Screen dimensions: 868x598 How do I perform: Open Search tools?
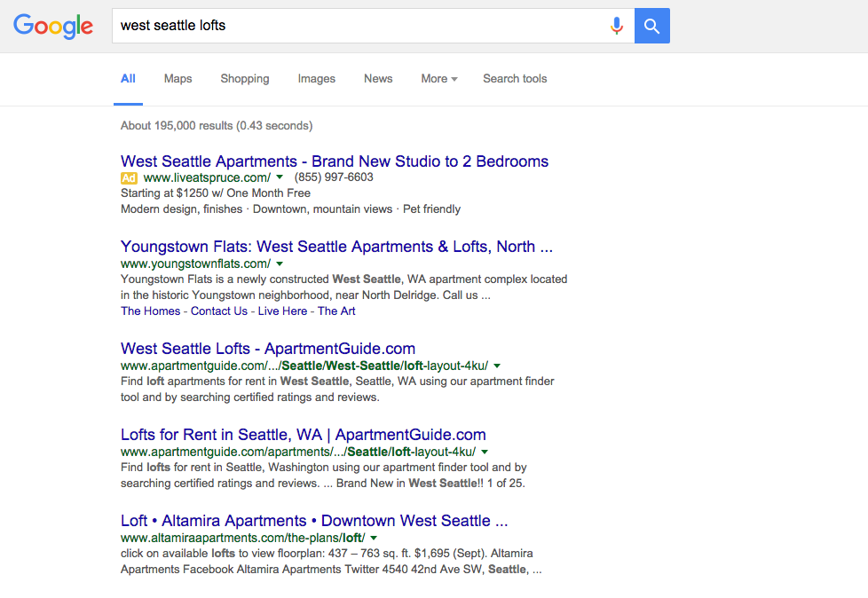pyautogui.click(x=515, y=79)
